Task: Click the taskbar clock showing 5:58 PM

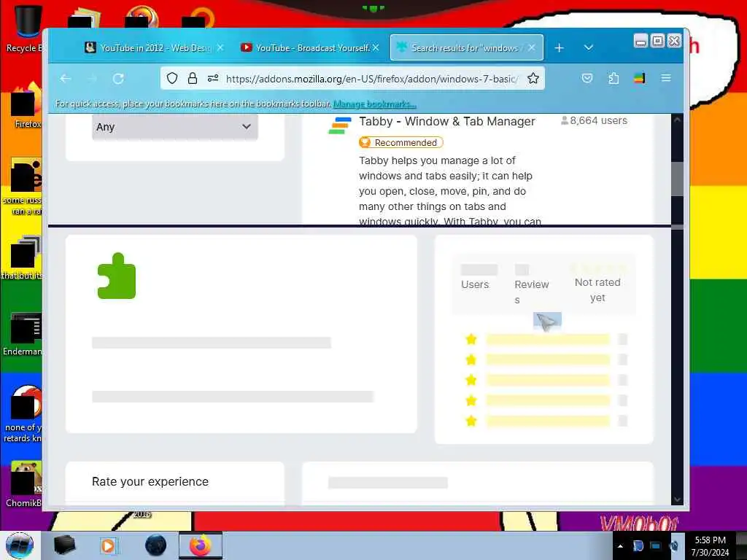Action: [x=710, y=546]
